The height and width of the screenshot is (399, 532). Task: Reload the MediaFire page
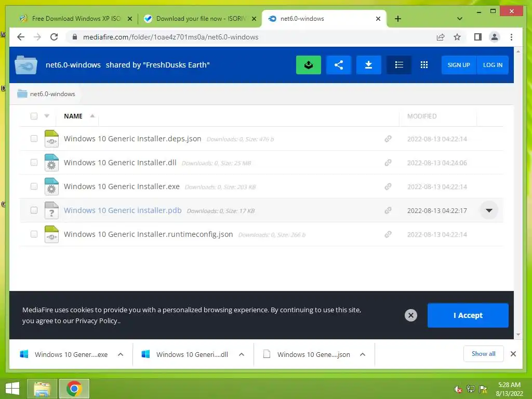54,37
